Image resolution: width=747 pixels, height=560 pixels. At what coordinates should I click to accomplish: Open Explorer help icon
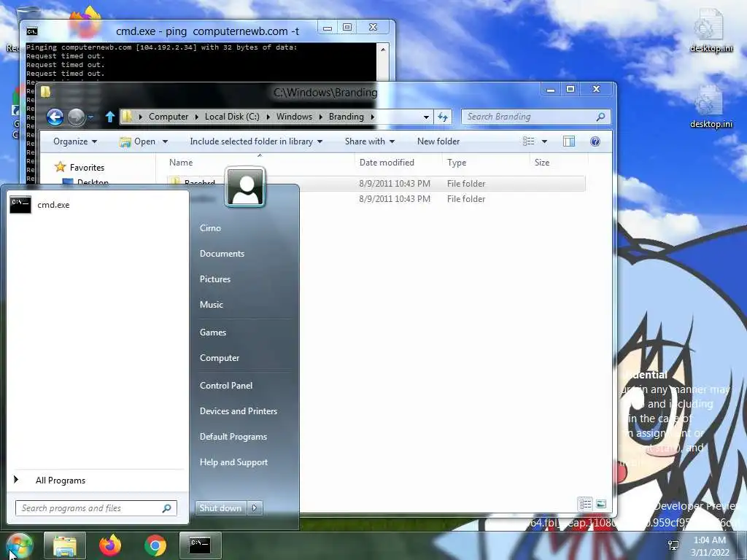coord(595,141)
